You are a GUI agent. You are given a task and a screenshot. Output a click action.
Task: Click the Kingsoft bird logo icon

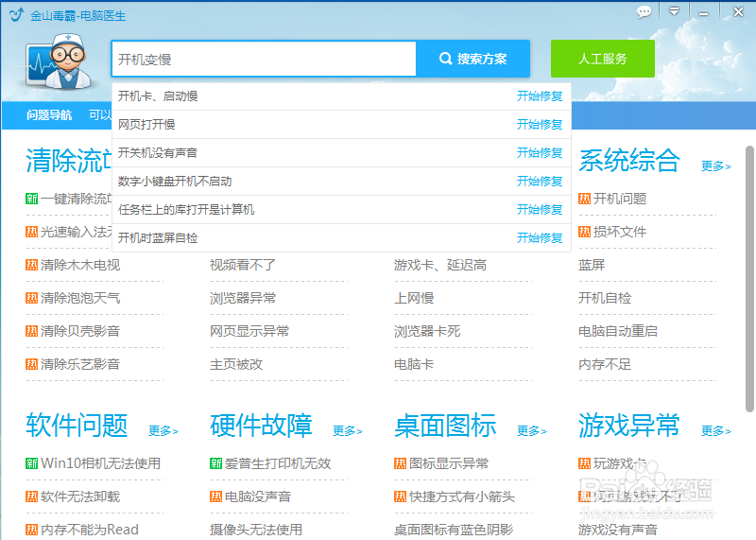[16, 14]
